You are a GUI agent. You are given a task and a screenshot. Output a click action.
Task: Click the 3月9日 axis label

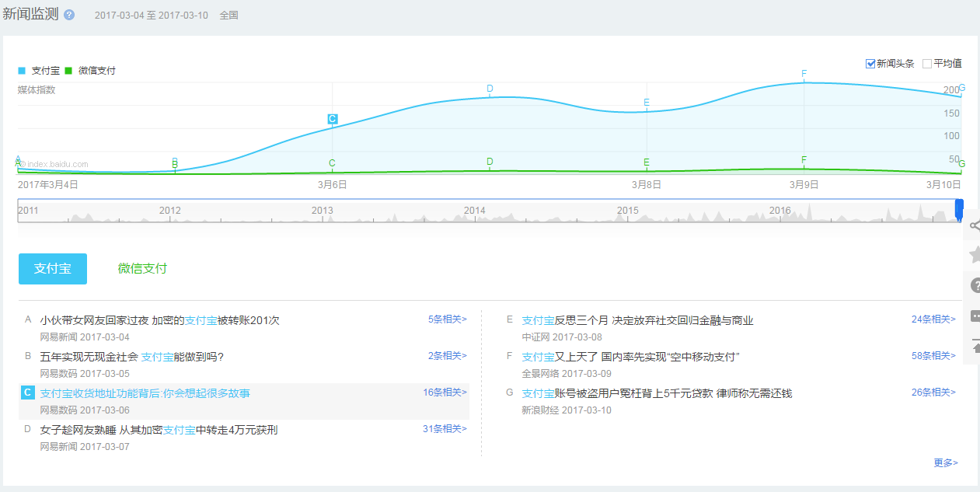point(804,185)
